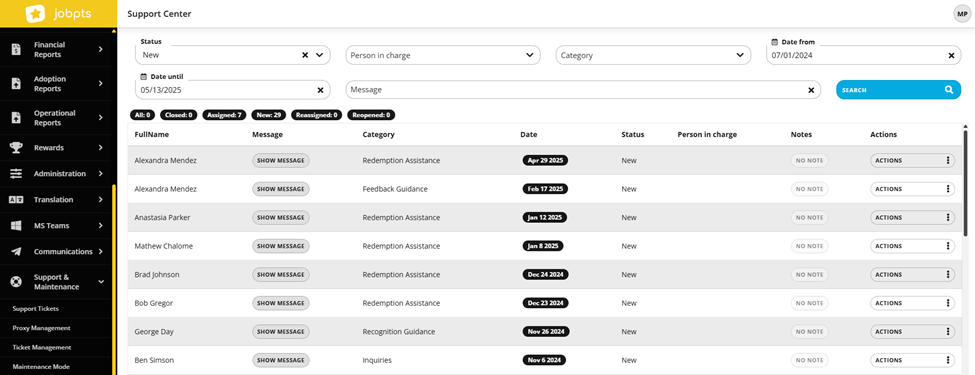
Task: Click the magnifier icon on Search button
Action: pos(949,90)
